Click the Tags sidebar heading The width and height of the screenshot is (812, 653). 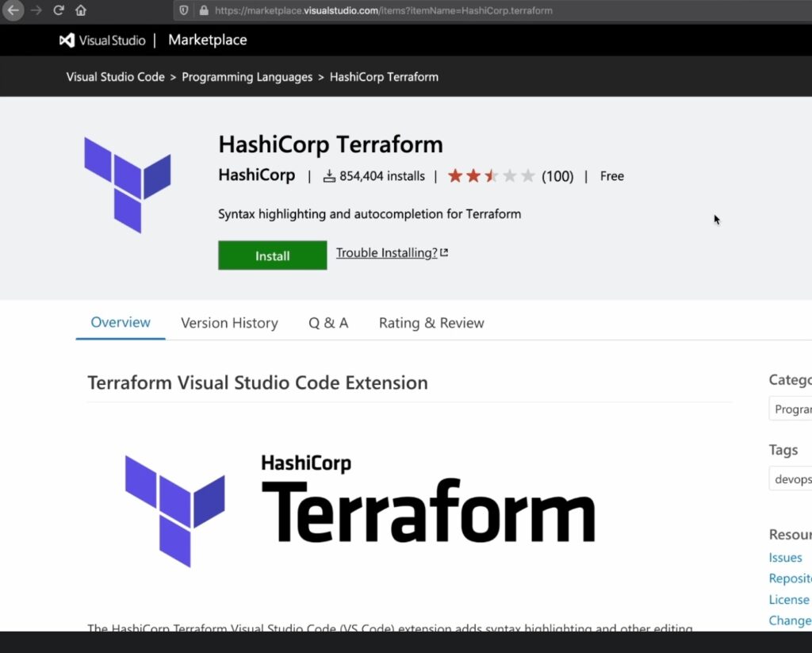pyautogui.click(x=783, y=450)
